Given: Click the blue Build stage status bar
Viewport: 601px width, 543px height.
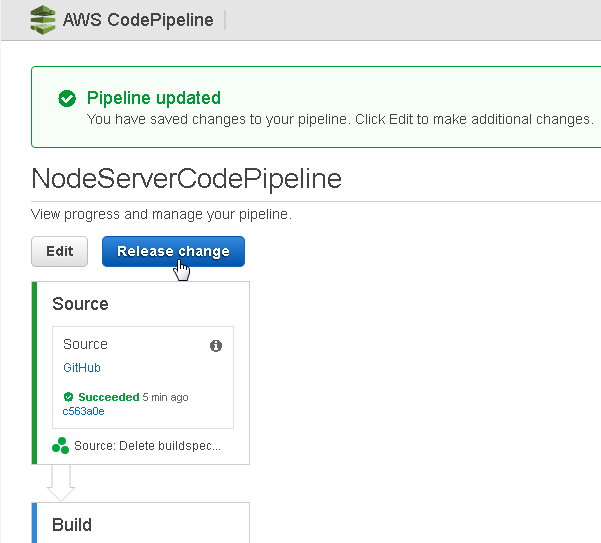Looking at the screenshot, I should (x=34, y=523).
